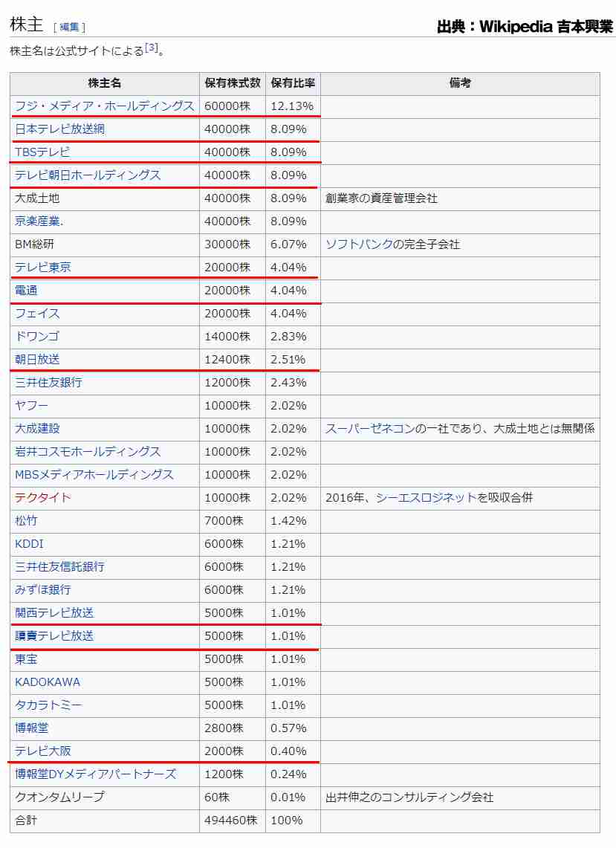Select the 出典：Wikipedia 吉本興業 caption
Image resolution: width=616 pixels, height=848 pixels.
(x=525, y=26)
